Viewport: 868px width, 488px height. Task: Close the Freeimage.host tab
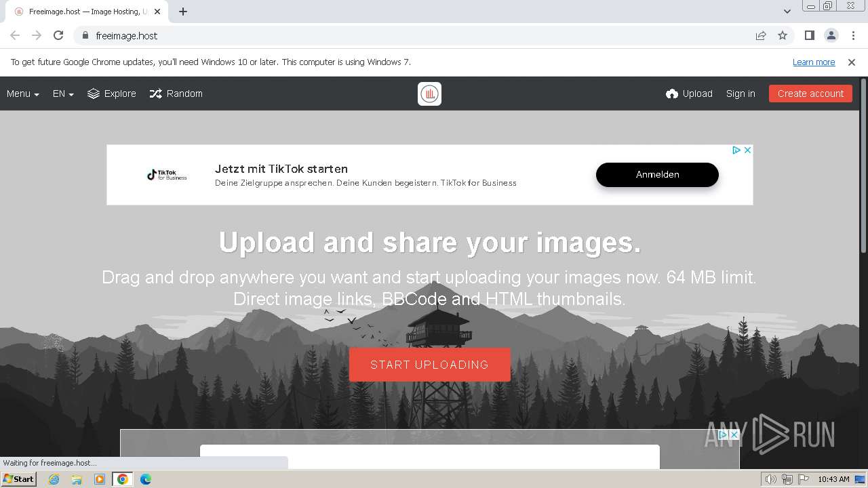tap(157, 12)
